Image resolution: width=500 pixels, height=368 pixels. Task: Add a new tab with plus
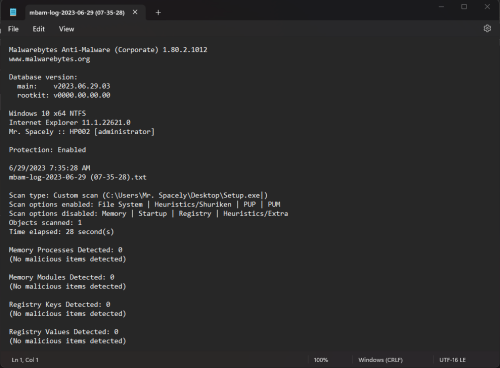[158, 13]
